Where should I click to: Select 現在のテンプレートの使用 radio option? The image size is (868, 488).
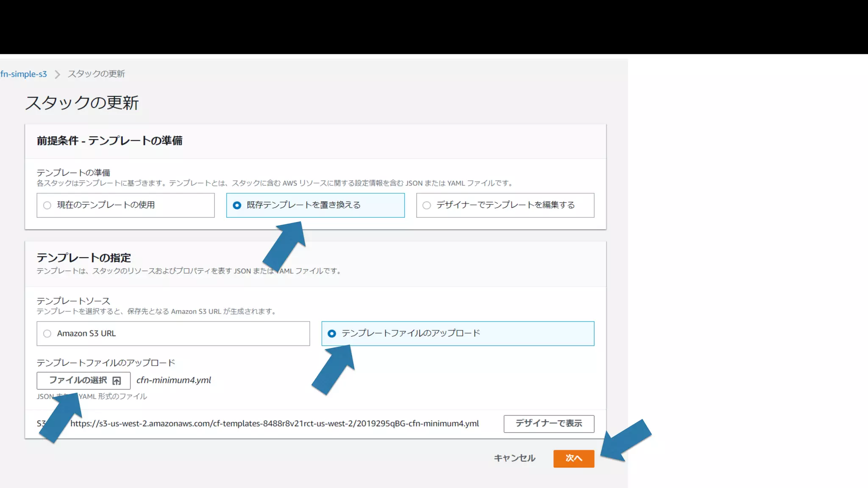coord(47,205)
